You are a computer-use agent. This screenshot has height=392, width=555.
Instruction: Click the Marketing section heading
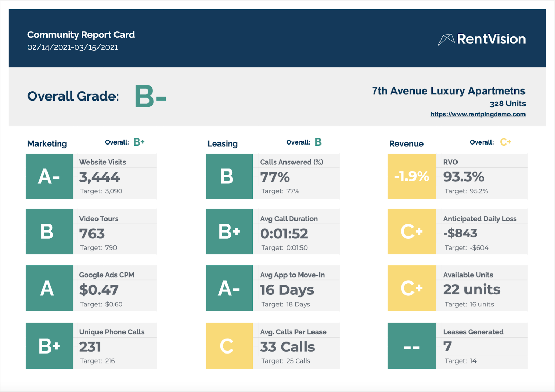pyautogui.click(x=47, y=144)
